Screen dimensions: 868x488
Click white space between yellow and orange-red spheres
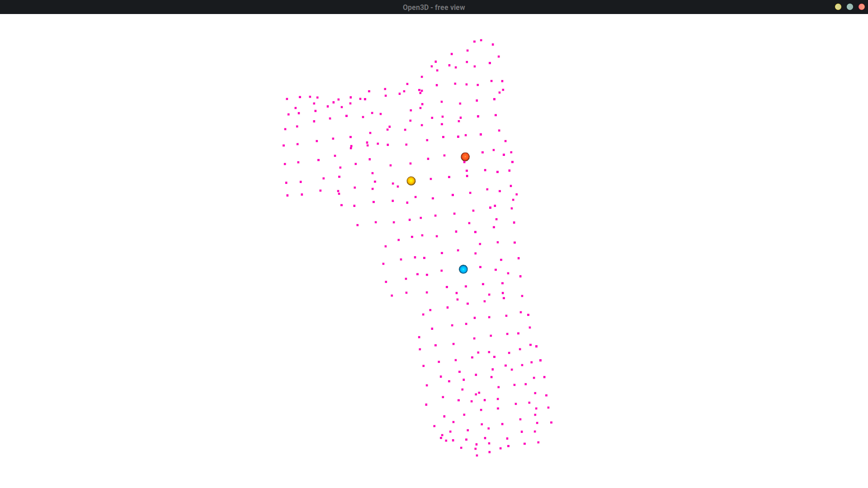coord(439,168)
